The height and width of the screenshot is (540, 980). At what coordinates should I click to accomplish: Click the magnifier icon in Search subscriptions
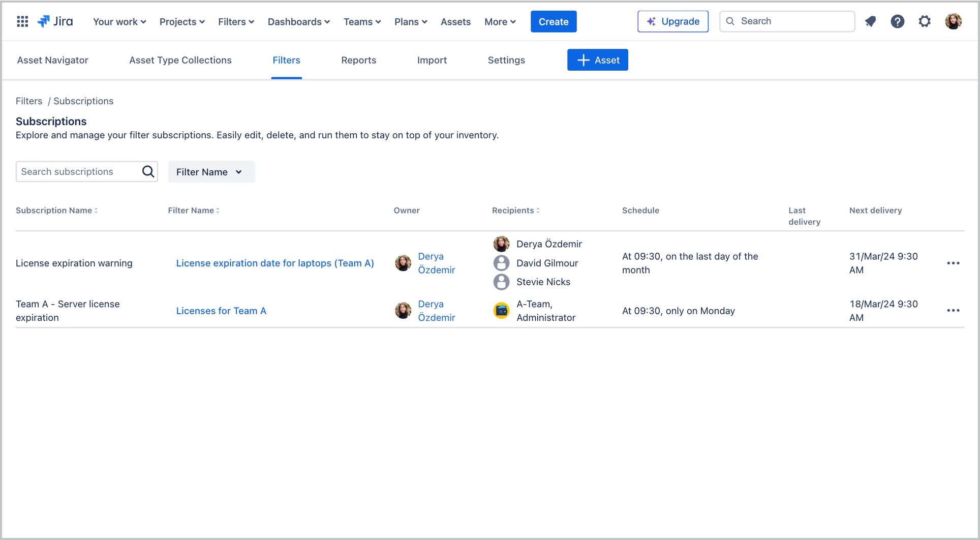point(148,172)
